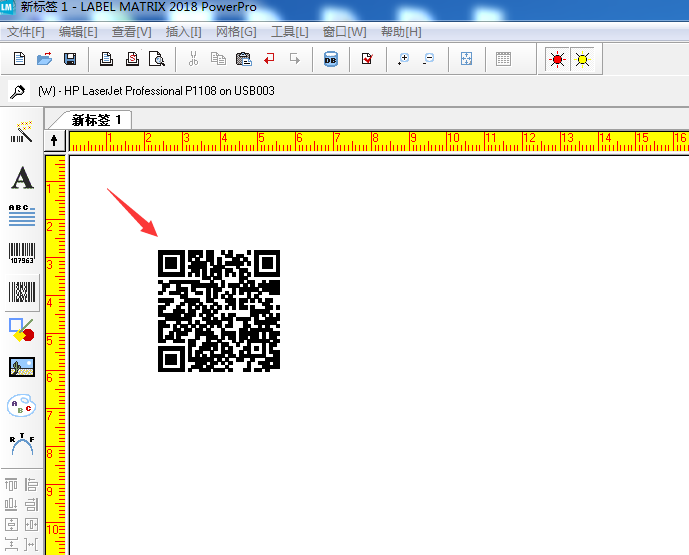Screen dimensions: 689x555
Task: Click the align right edges icon
Action: click(31, 504)
